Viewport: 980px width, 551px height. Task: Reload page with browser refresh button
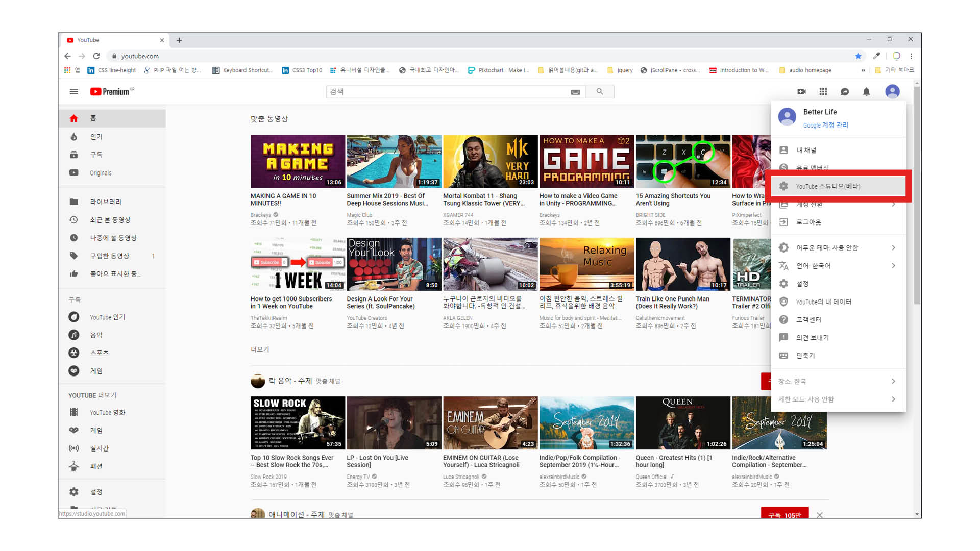point(96,56)
